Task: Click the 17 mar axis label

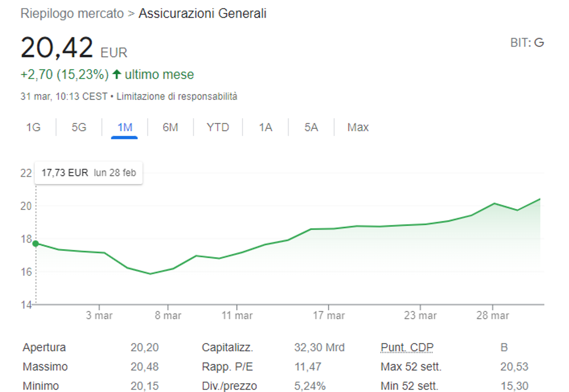Action: pos(329,315)
